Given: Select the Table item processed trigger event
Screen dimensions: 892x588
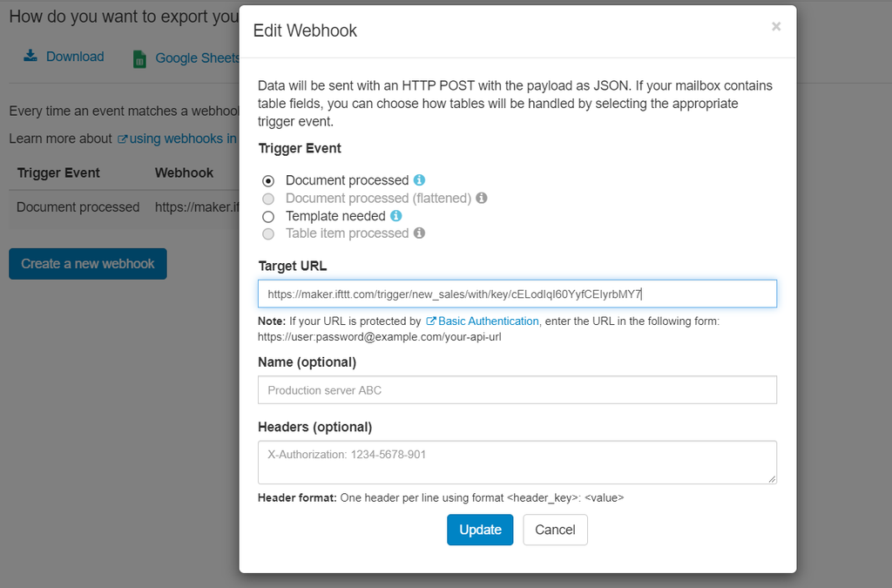Looking at the screenshot, I should point(268,233).
